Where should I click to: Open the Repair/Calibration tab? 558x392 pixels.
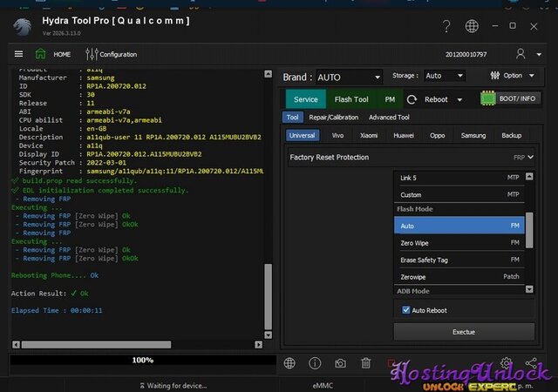[x=333, y=118]
